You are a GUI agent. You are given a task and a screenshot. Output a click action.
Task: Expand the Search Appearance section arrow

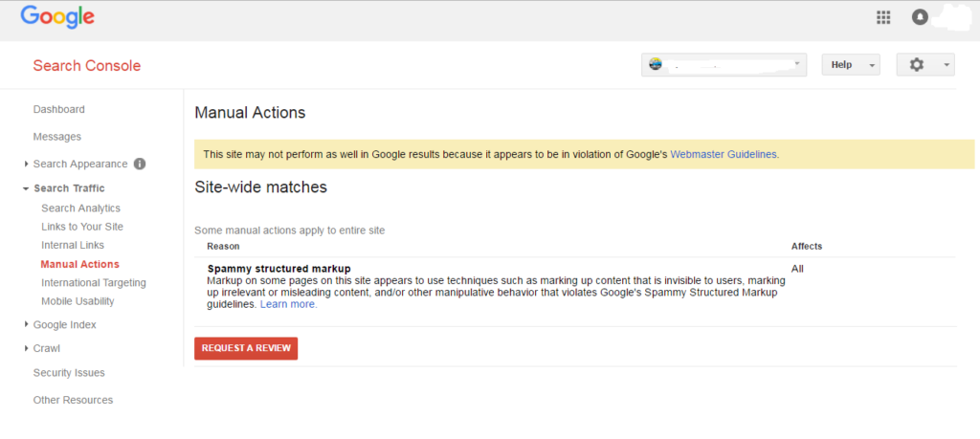(26, 164)
